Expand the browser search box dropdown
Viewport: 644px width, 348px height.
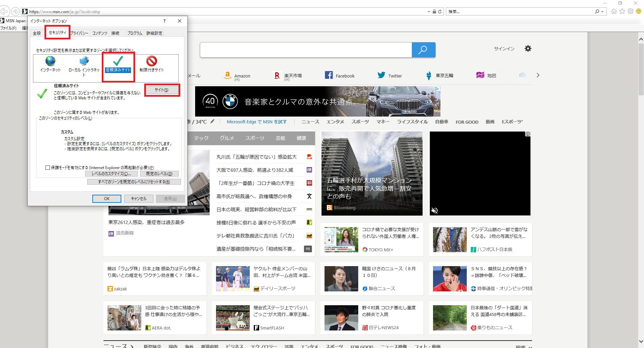coord(603,11)
